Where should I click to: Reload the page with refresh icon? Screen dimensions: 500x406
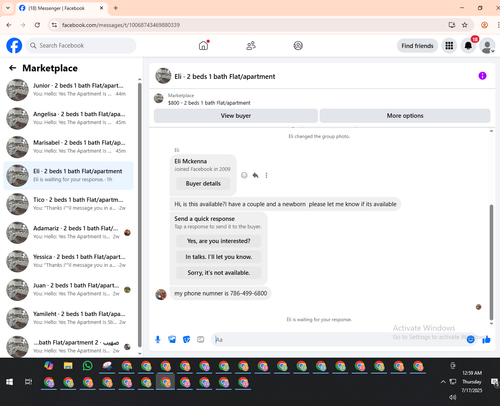point(37,25)
